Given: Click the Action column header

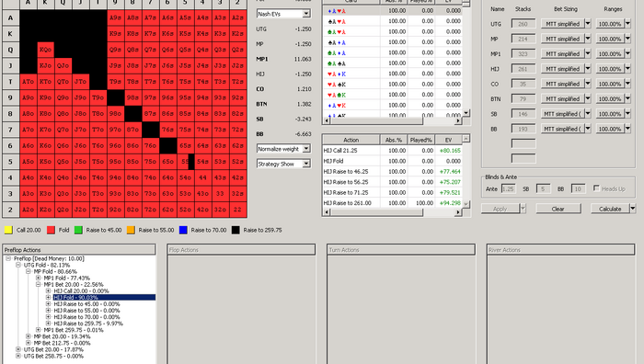Looking at the screenshot, I should tap(351, 140).
